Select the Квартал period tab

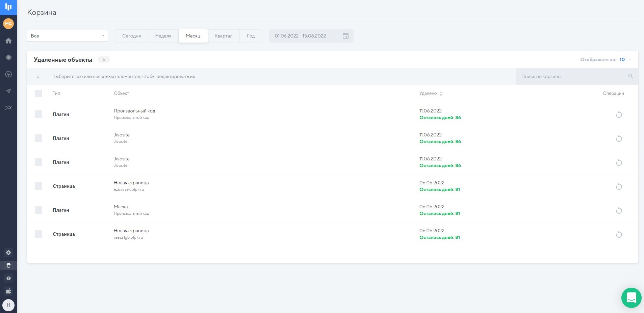[223, 36]
